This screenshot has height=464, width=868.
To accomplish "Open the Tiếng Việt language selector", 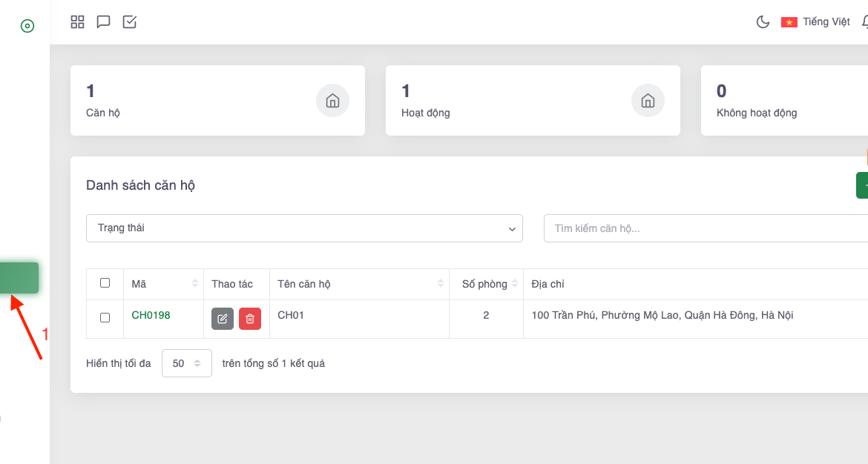I will tap(816, 21).
